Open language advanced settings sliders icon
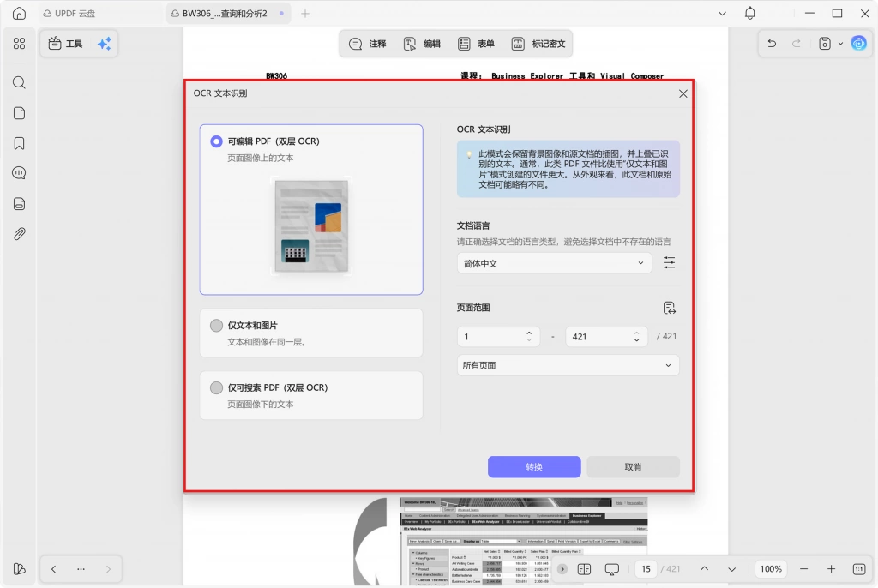The height and width of the screenshot is (588, 878). tap(669, 262)
